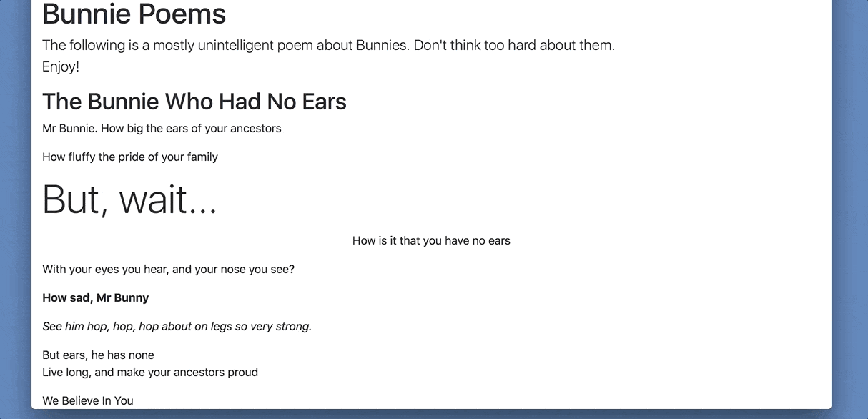Click the Bunnie Poems main heading

[134, 14]
